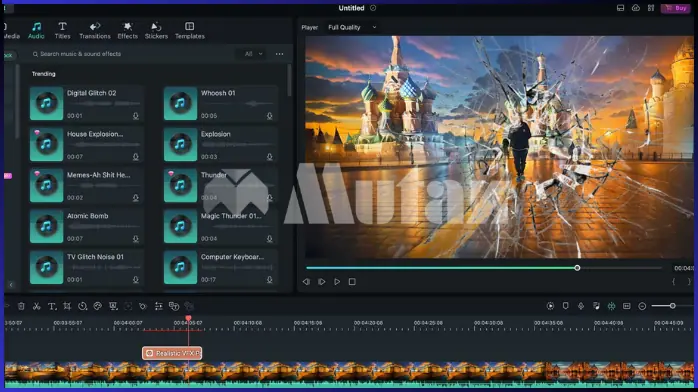Switch to the Media tab
698x392 pixels.
point(11,31)
